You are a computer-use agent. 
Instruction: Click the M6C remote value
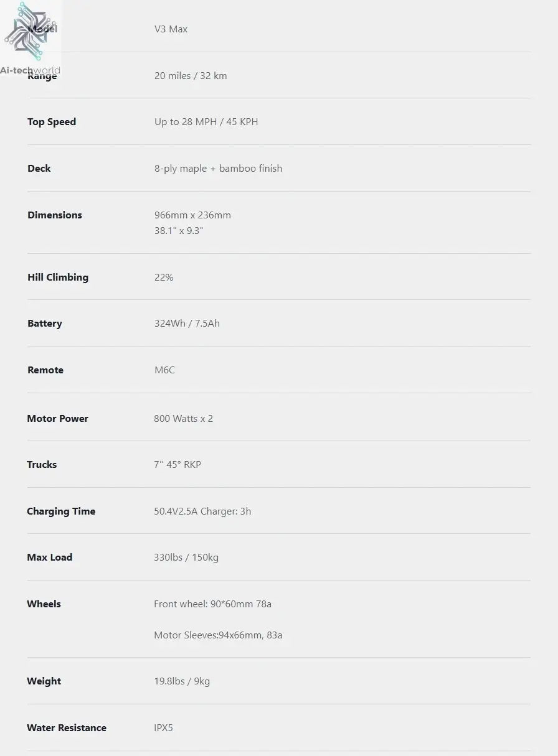(164, 370)
